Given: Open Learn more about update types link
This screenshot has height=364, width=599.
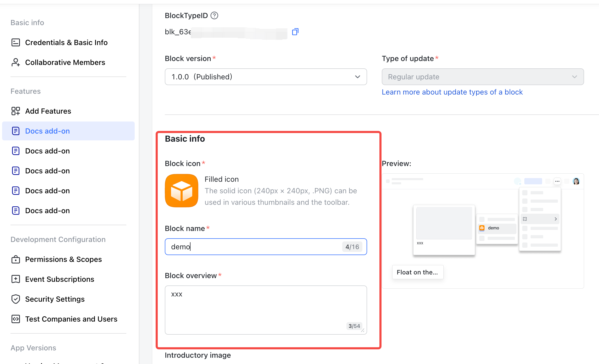Looking at the screenshot, I should pyautogui.click(x=452, y=92).
